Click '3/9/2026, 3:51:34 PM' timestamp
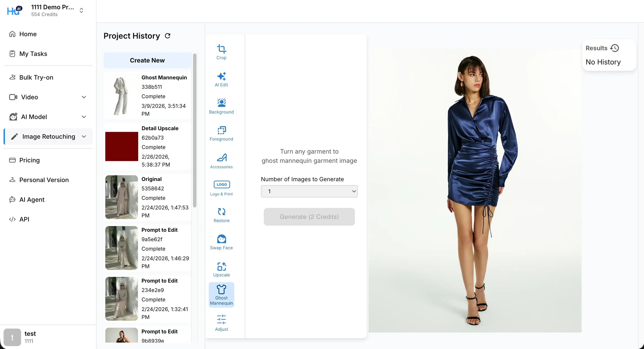This screenshot has height=349, width=644. click(164, 110)
